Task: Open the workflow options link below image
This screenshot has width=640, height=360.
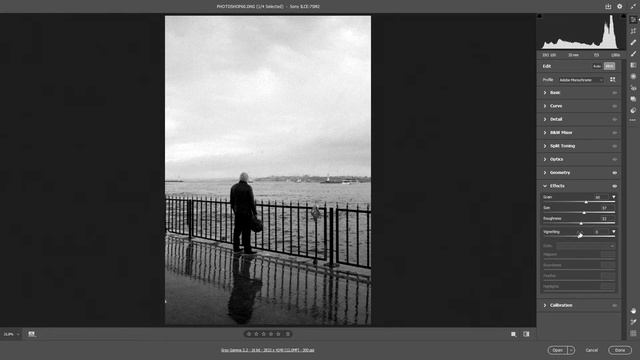Action: [x=267, y=350]
